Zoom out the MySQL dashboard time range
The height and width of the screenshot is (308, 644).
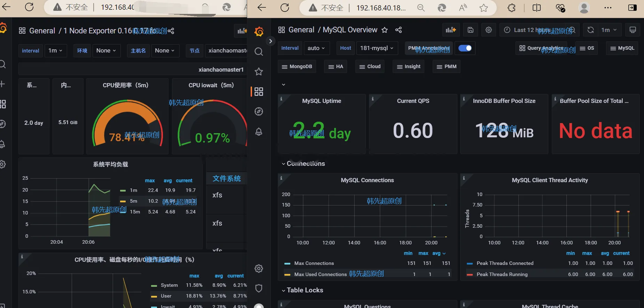coord(572,30)
